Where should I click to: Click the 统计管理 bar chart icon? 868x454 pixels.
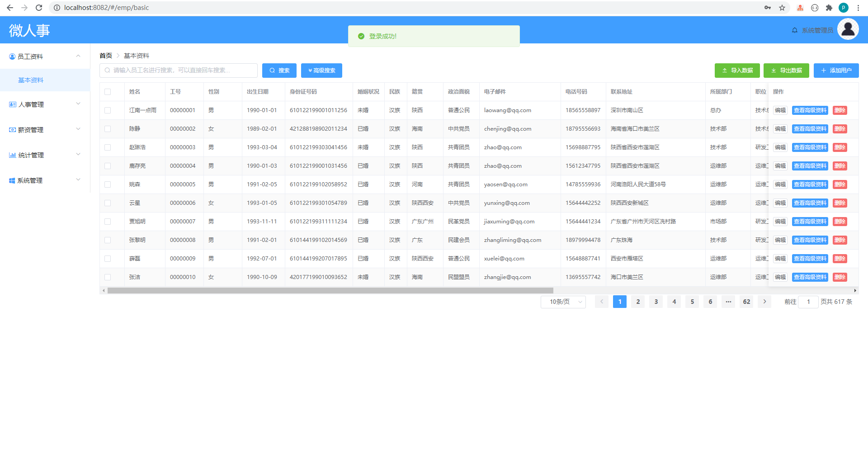point(12,155)
